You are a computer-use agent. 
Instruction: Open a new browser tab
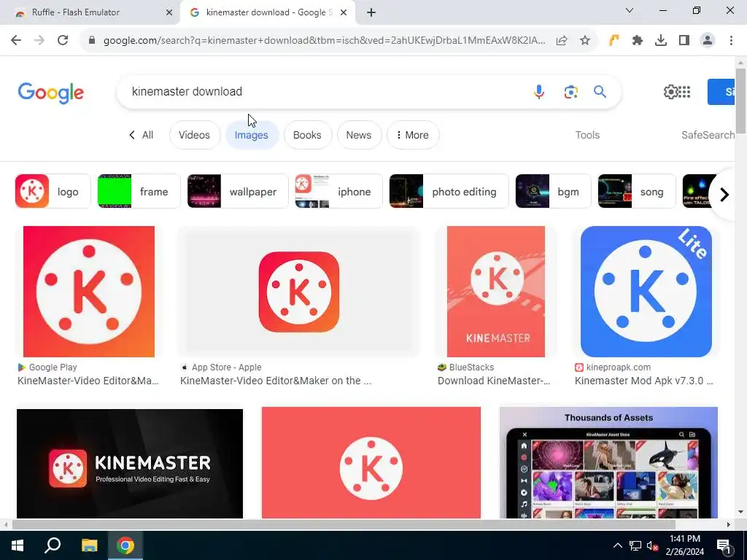point(371,12)
